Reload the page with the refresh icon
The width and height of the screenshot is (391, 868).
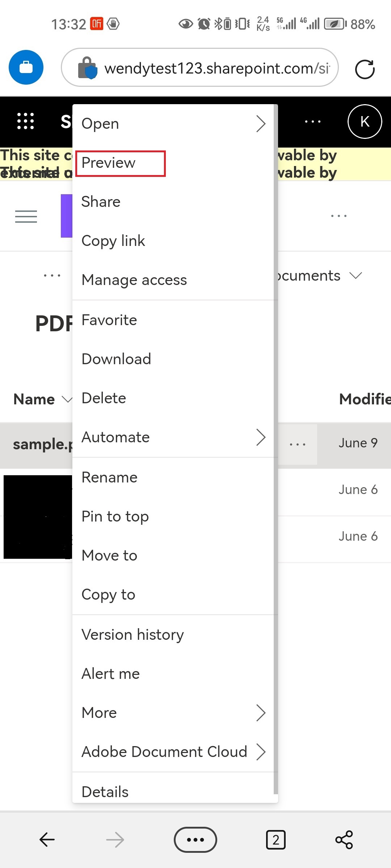pos(365,69)
